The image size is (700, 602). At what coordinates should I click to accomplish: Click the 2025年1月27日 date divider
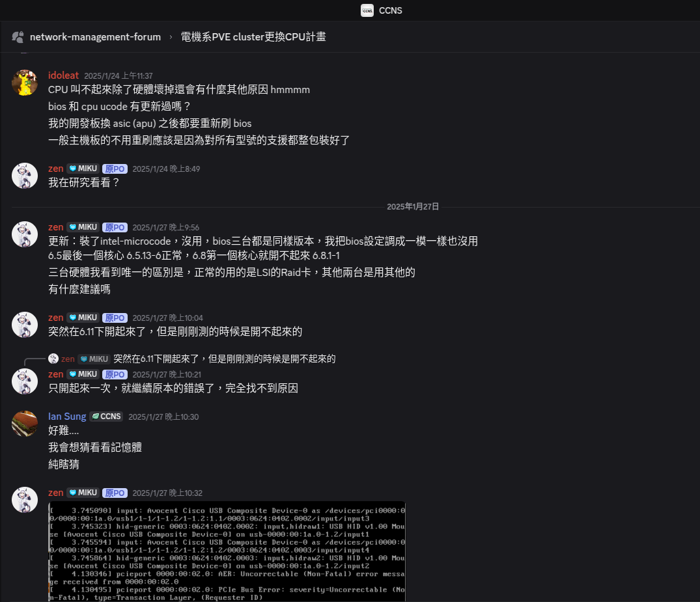pyautogui.click(x=413, y=206)
